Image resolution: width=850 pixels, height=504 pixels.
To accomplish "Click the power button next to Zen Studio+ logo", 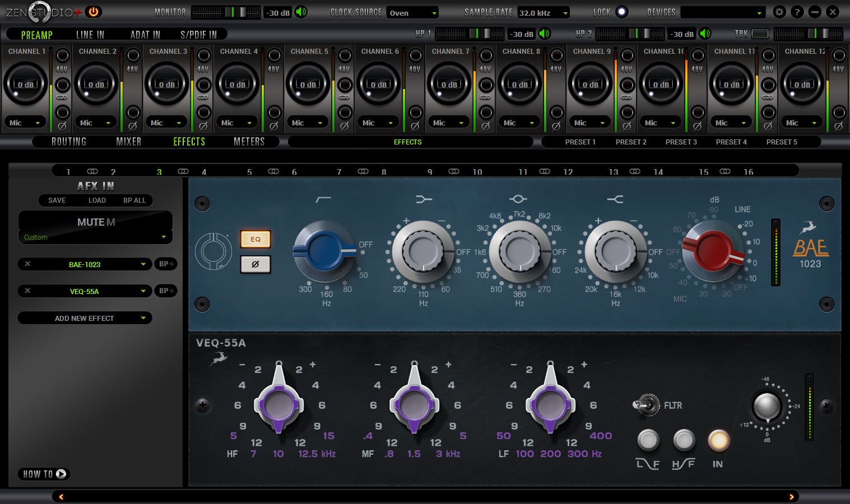I will coord(94,11).
